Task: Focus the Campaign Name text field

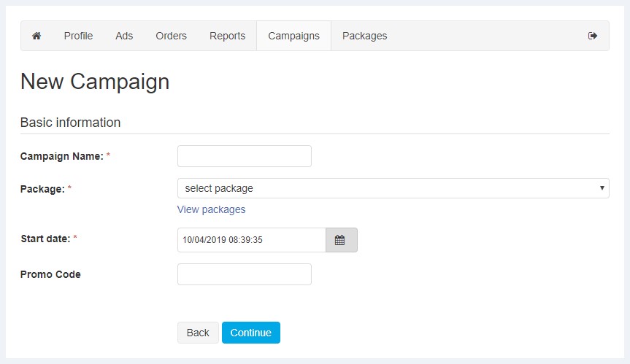Action: coord(244,156)
